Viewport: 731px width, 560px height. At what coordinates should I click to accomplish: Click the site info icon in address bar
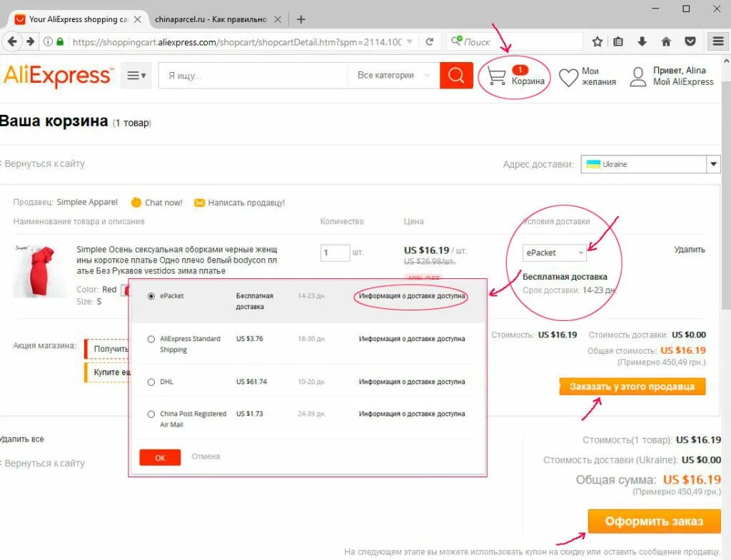coord(48,41)
